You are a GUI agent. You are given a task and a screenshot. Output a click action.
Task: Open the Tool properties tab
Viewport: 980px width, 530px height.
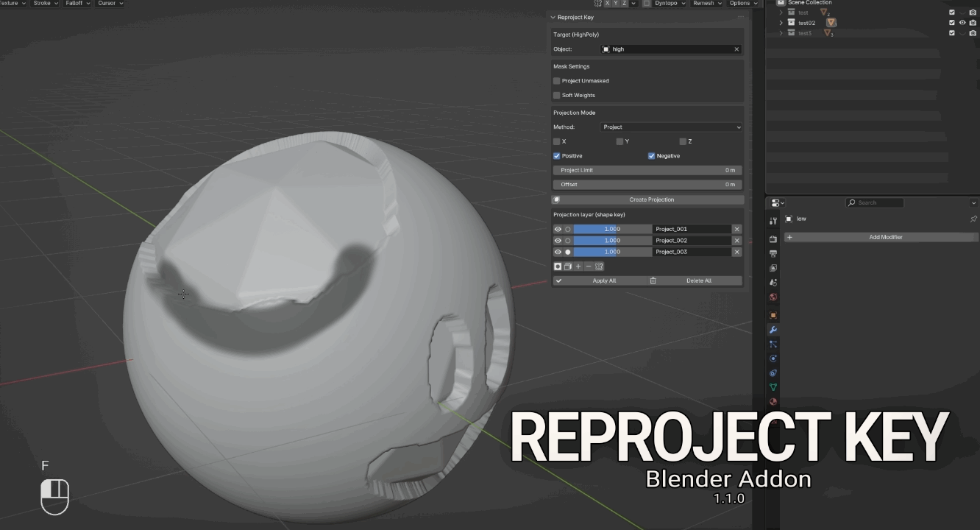pos(773,221)
